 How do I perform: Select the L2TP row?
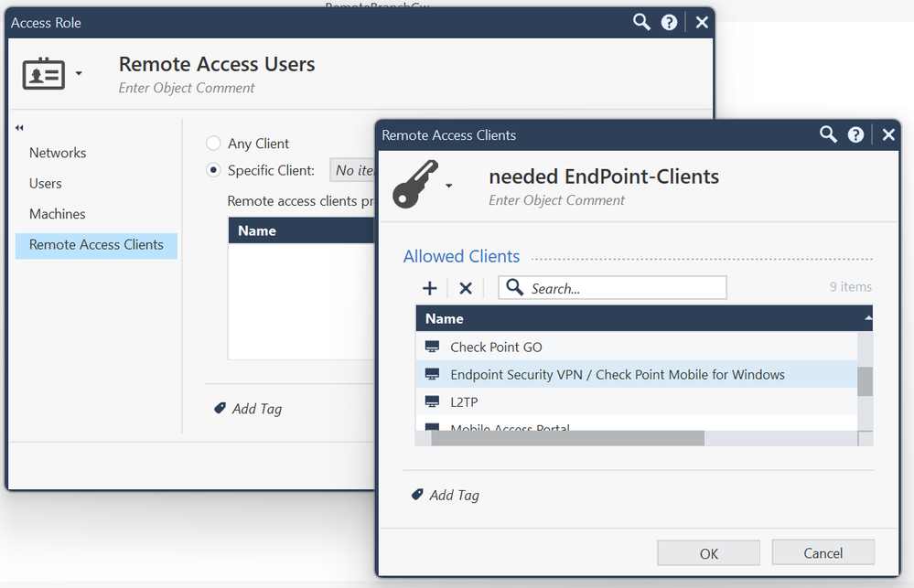[x=637, y=401]
